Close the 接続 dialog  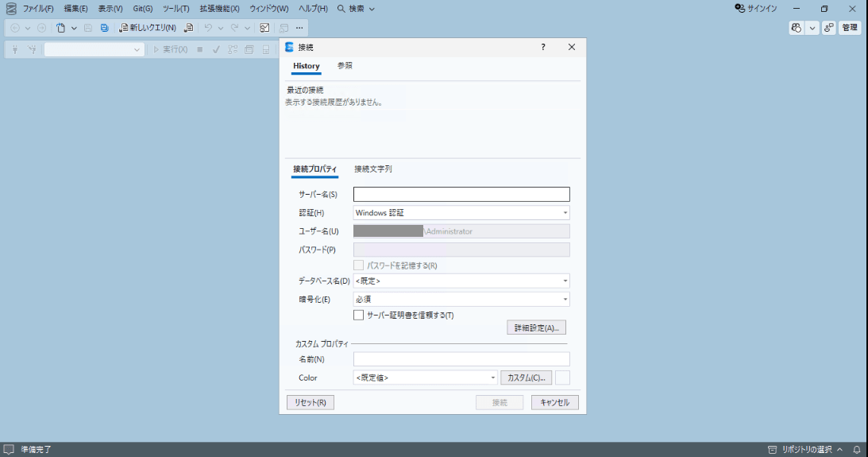(572, 47)
